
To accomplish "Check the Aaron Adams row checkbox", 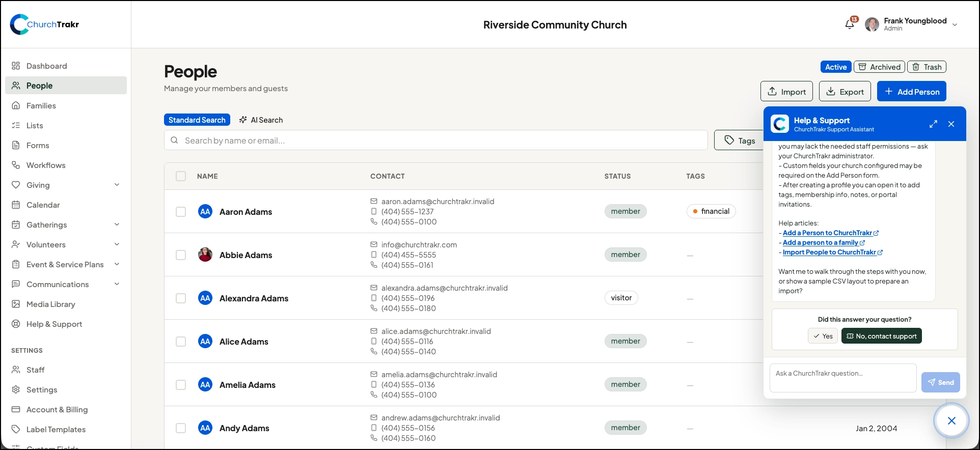I will (181, 211).
